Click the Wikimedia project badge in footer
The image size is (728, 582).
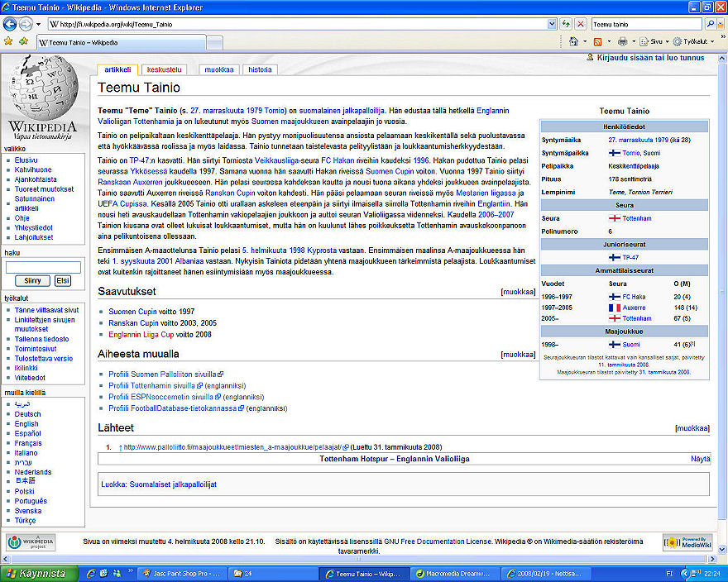tap(31, 542)
